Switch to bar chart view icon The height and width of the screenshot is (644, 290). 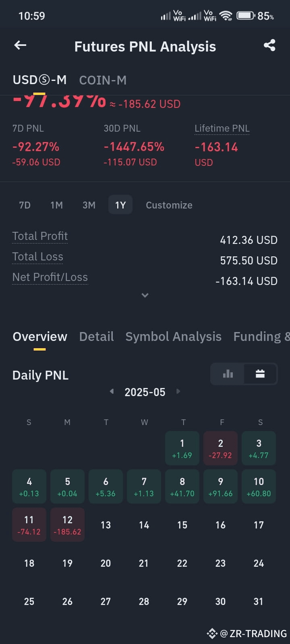(228, 374)
